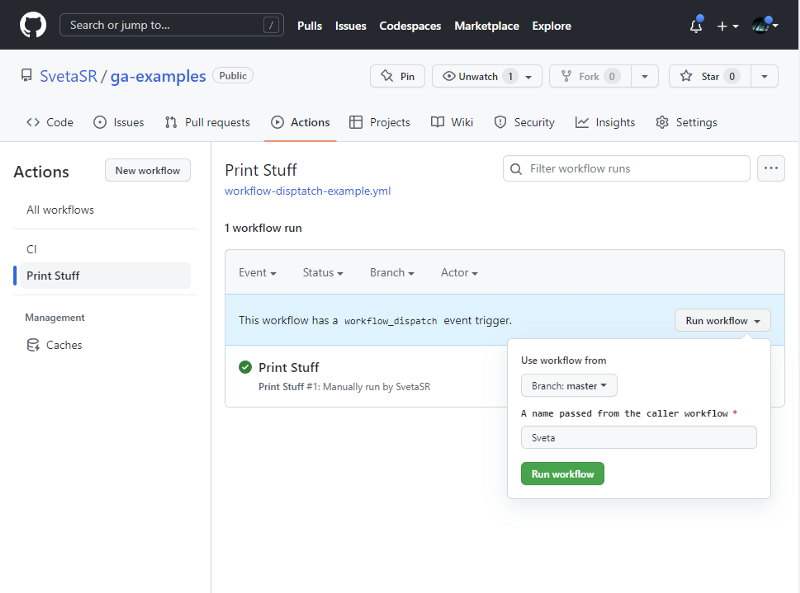Toggle the Run workflow dropdown button
The image size is (800, 593).
[722, 320]
